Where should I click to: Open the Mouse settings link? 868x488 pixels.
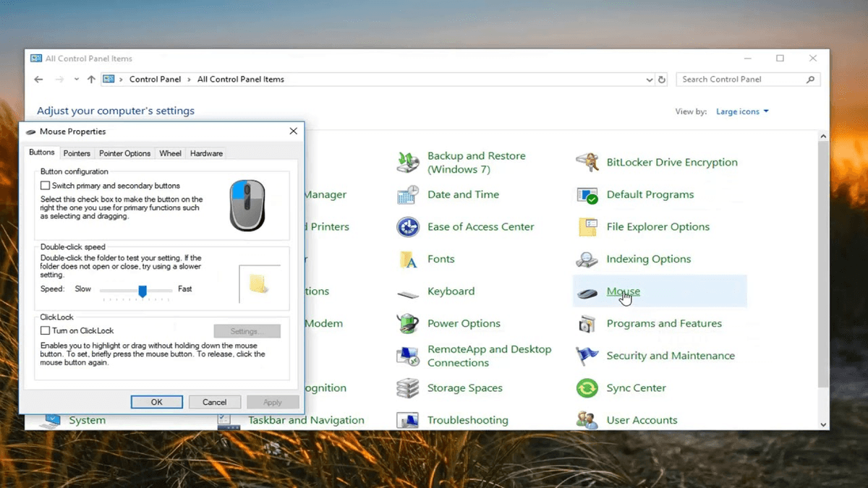tap(623, 291)
